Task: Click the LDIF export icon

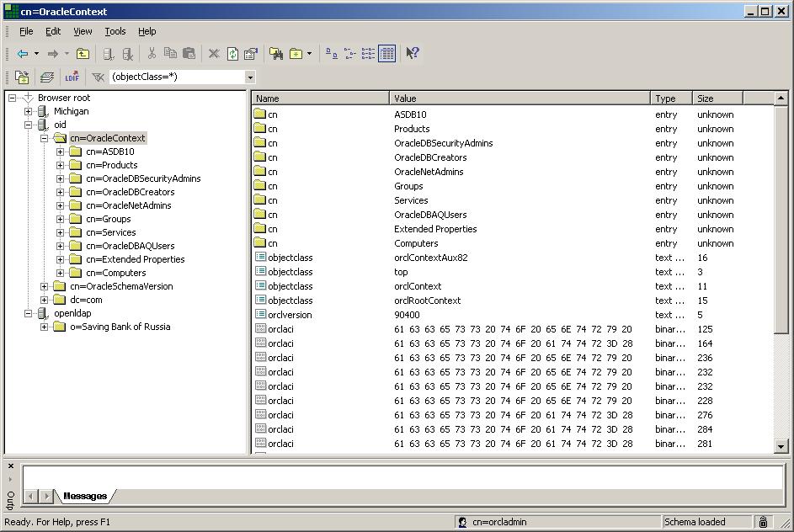Action: pyautogui.click(x=72, y=77)
